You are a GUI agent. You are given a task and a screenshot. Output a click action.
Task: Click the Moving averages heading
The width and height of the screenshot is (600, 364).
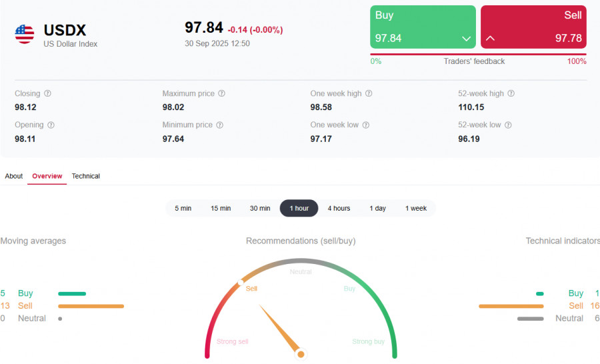coord(33,241)
